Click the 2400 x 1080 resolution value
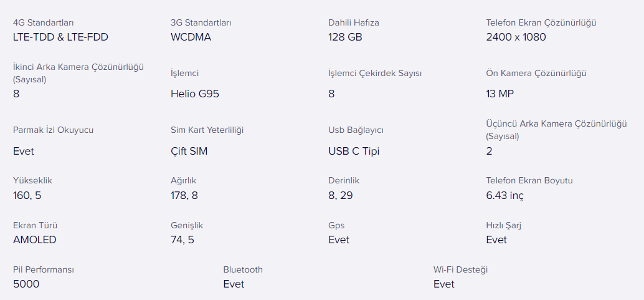The image size is (644, 300). click(x=516, y=37)
